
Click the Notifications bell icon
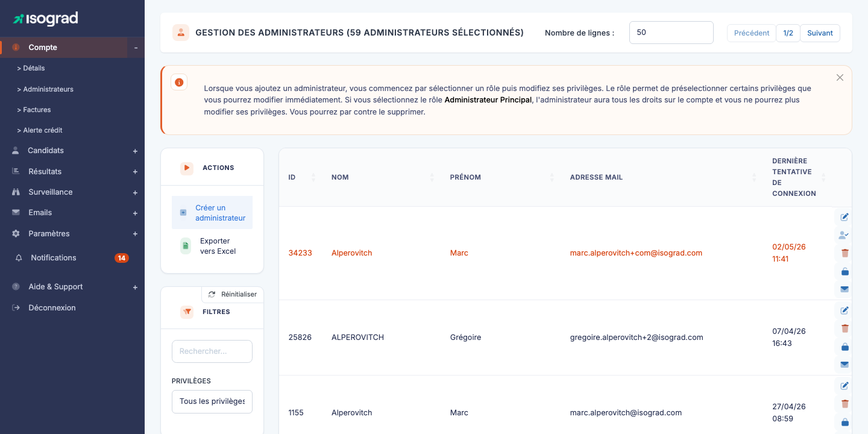[19, 258]
